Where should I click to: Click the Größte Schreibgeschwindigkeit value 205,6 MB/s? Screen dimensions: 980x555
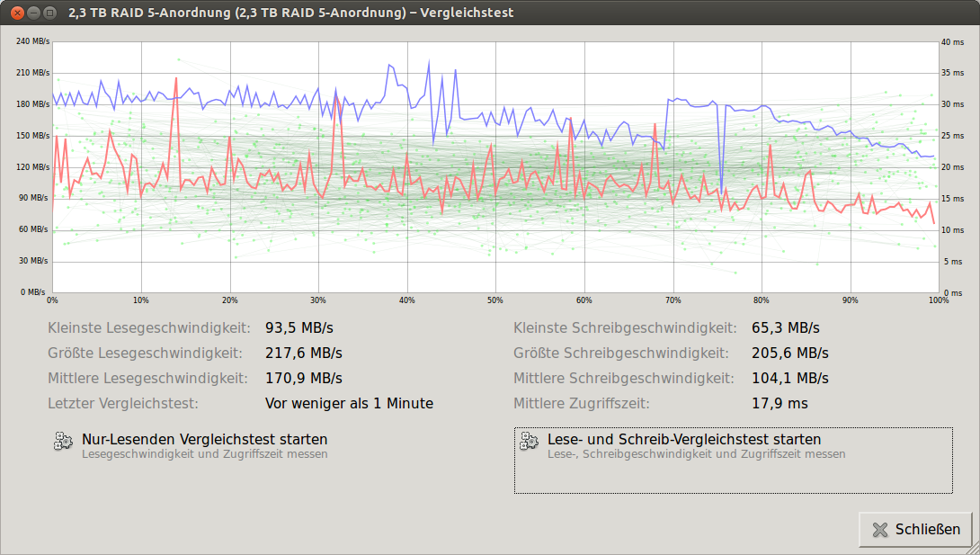click(789, 353)
